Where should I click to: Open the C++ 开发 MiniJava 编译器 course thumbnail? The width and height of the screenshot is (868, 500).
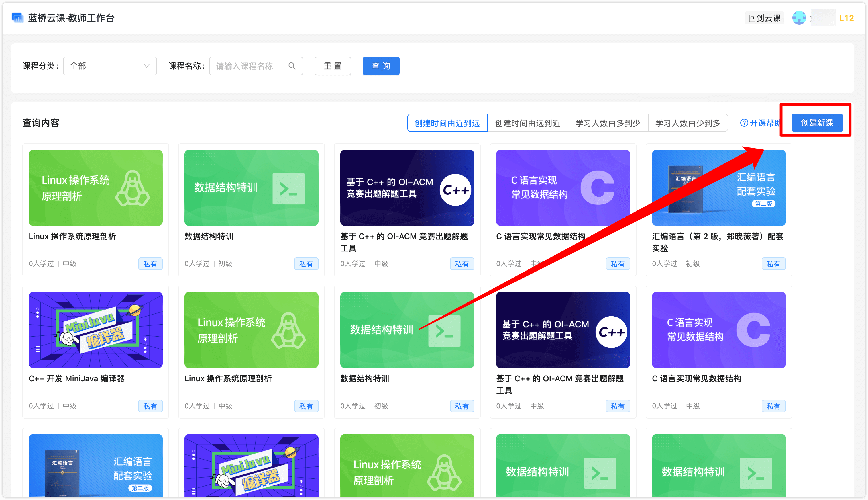click(95, 330)
